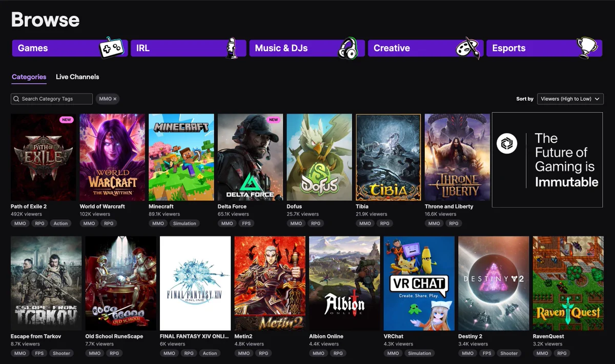
Task: Click the NEW badge on Delta Force
Action: [x=274, y=120]
